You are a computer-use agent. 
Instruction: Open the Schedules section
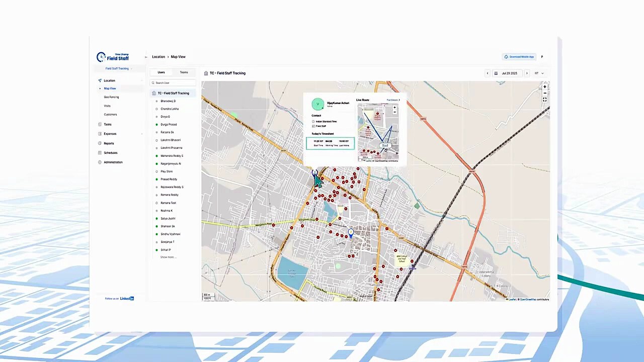[111, 153]
